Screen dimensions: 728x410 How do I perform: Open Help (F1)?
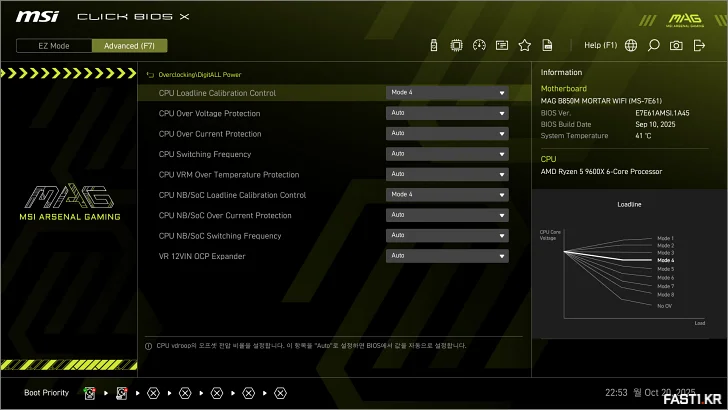point(600,46)
